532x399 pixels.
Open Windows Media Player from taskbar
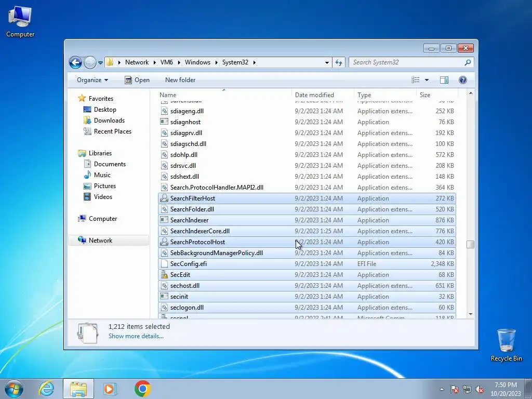pyautogui.click(x=110, y=389)
